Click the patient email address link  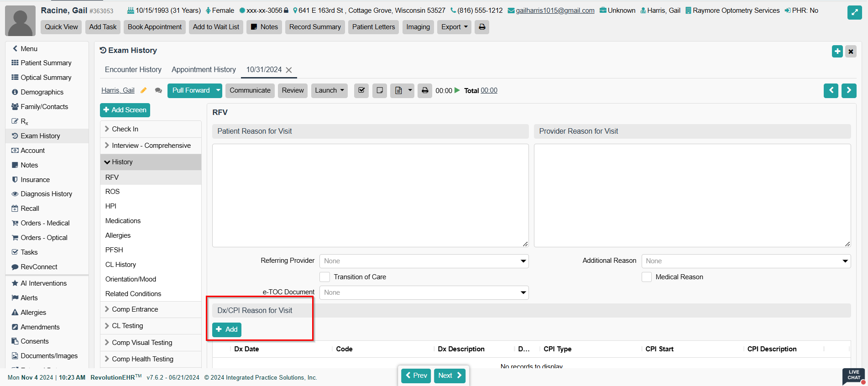[x=555, y=10]
